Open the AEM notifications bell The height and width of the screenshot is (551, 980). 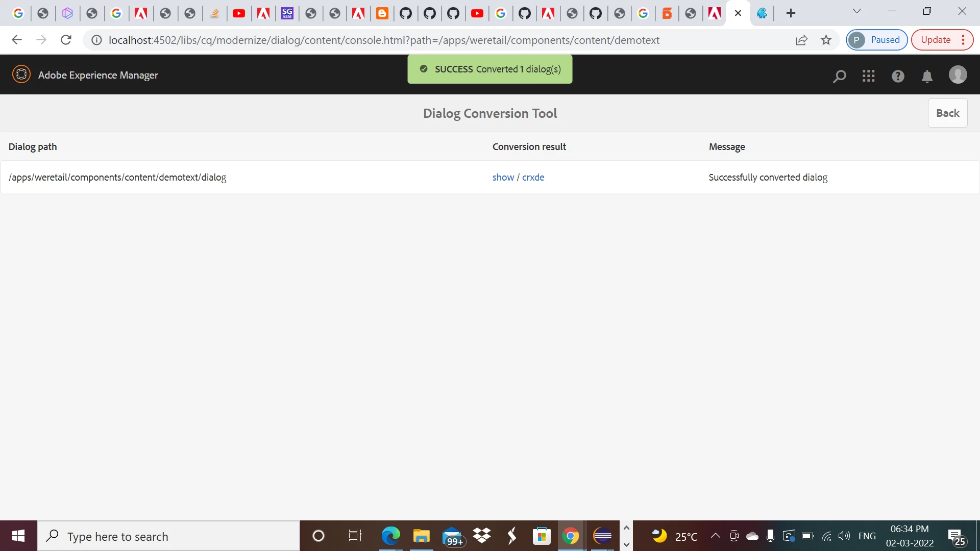point(927,76)
